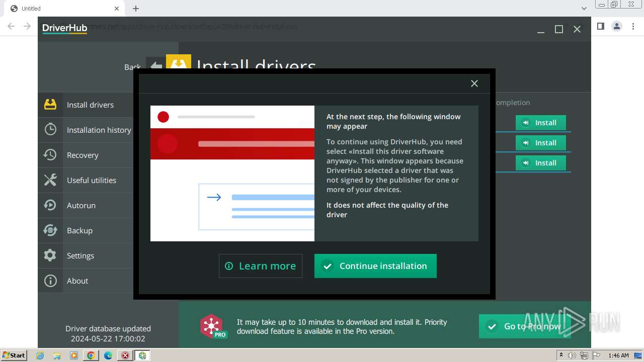Click Learn more button
Screen dimensions: 644x362
[x=261, y=266]
